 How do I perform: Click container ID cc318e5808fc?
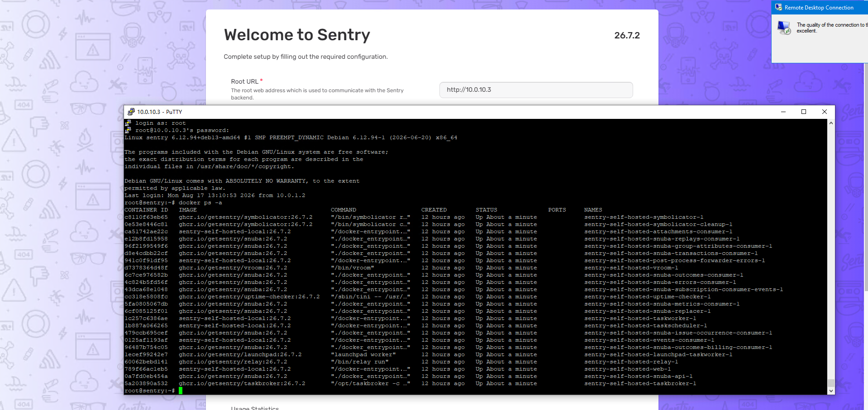[x=146, y=297]
